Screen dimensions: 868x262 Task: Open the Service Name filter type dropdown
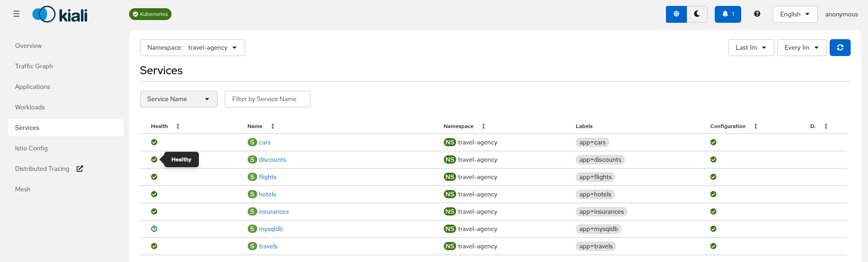pos(178,99)
